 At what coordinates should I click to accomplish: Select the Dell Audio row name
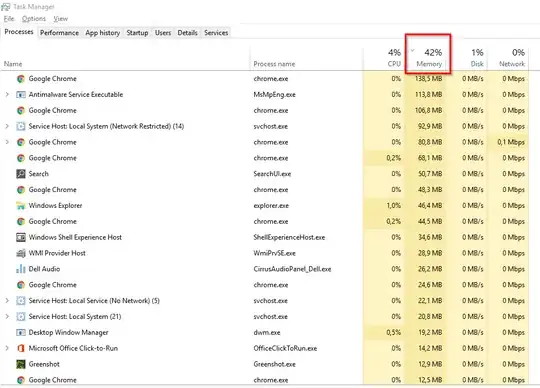tap(44, 269)
